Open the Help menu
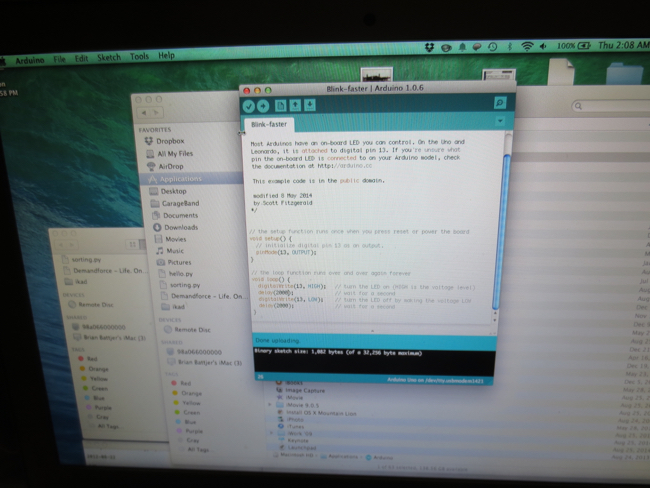650x488 pixels. (x=166, y=56)
